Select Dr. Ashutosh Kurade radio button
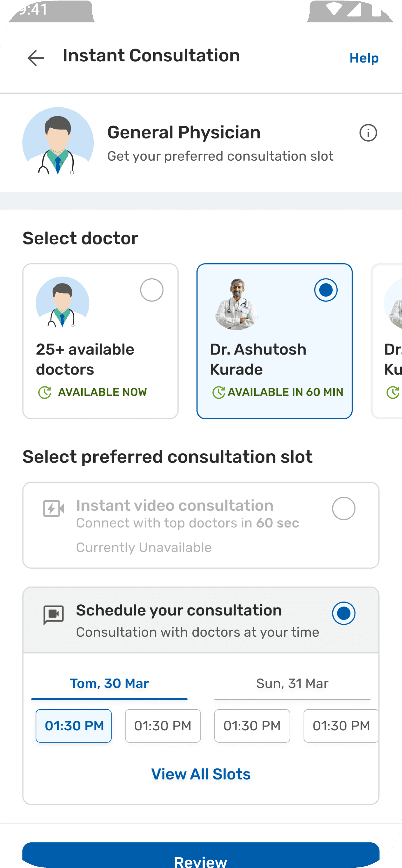Image resolution: width=402 pixels, height=868 pixels. pos(325,290)
